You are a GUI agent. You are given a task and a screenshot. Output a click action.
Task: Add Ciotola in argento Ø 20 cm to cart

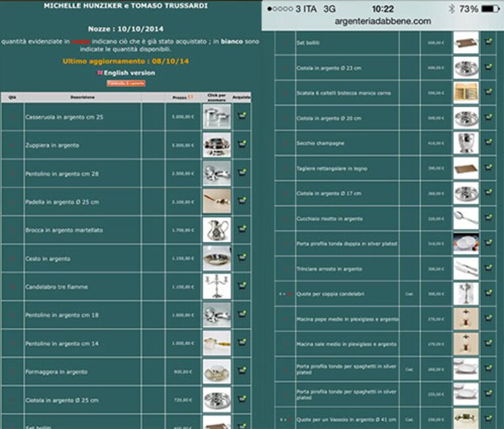[x=488, y=117]
